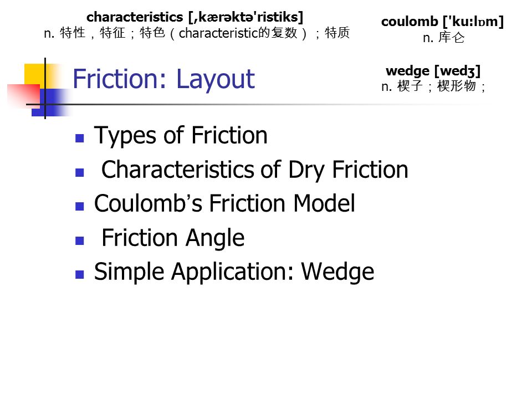Click the Chinese definition under 'characteristics'
The width and height of the screenshot is (532, 399).
pyautogui.click(x=197, y=33)
